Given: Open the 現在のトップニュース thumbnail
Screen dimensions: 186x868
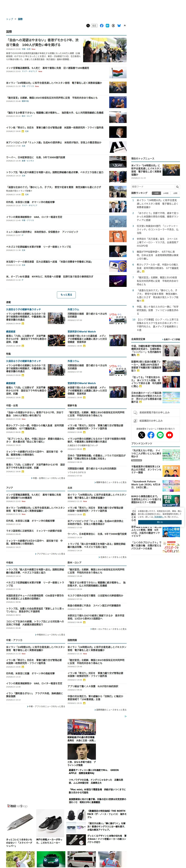Looking at the screenshot, I should click(171, 170).
